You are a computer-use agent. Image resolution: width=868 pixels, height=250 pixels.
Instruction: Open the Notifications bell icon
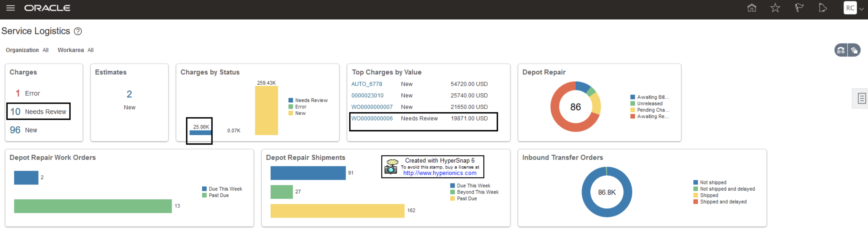(x=822, y=8)
